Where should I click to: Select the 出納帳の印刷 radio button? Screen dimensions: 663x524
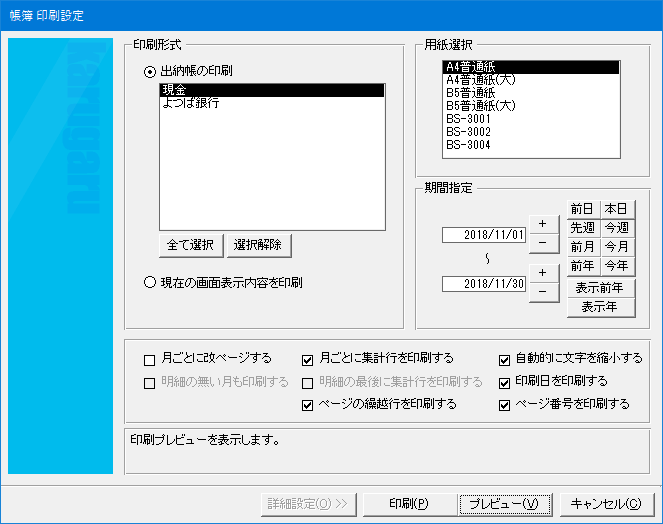150,72
